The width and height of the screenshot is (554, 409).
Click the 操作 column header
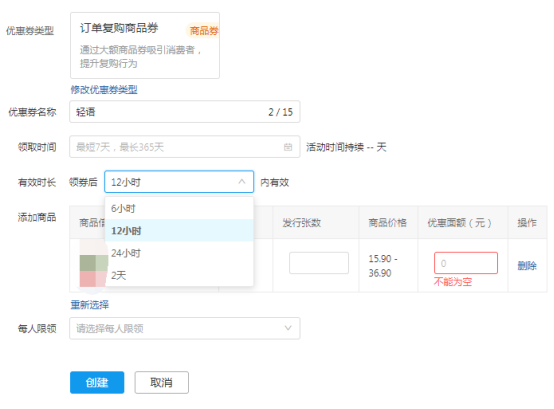click(x=527, y=223)
